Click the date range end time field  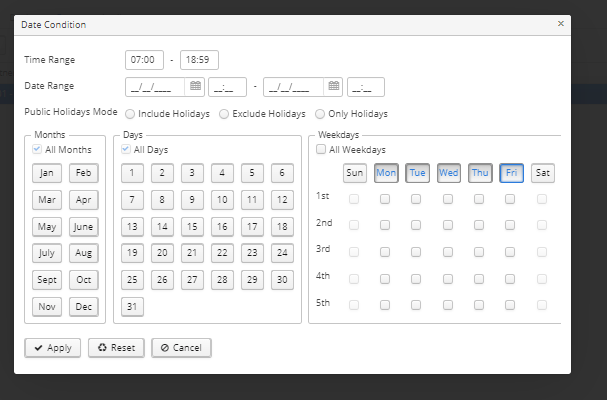click(x=366, y=87)
